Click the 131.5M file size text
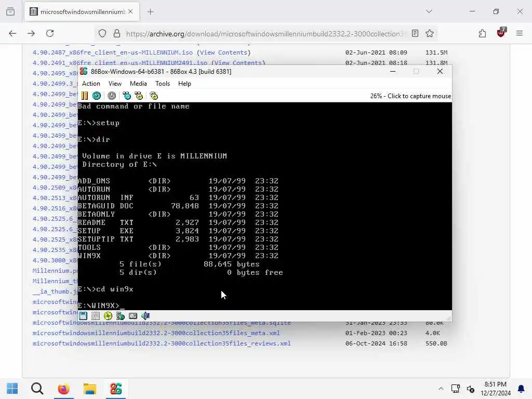Image resolution: width=532 pixels, height=399 pixels. (x=436, y=52)
